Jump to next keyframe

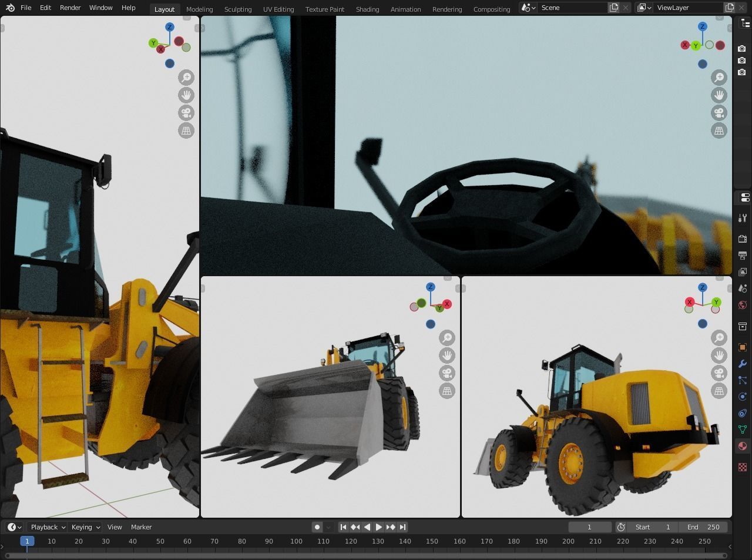[x=391, y=527]
